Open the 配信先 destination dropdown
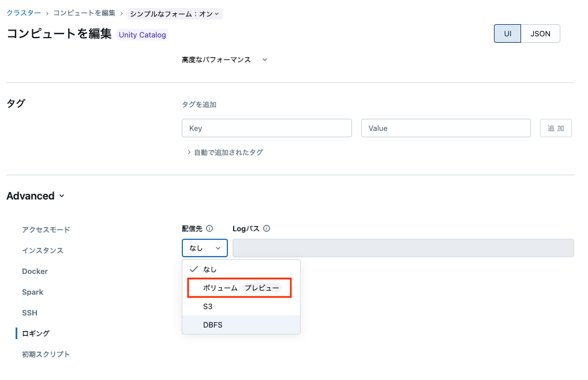 pyautogui.click(x=205, y=247)
